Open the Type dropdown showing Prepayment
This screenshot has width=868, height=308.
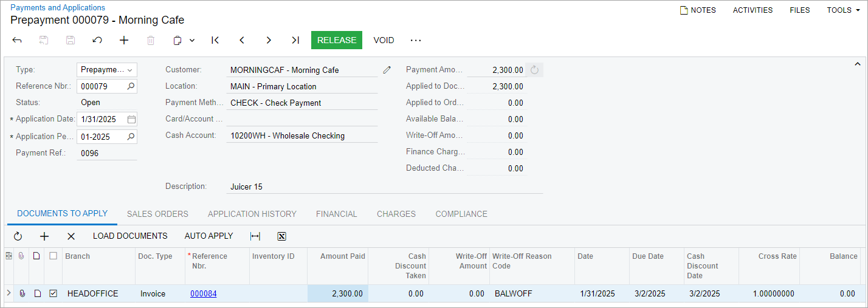pyautogui.click(x=107, y=70)
